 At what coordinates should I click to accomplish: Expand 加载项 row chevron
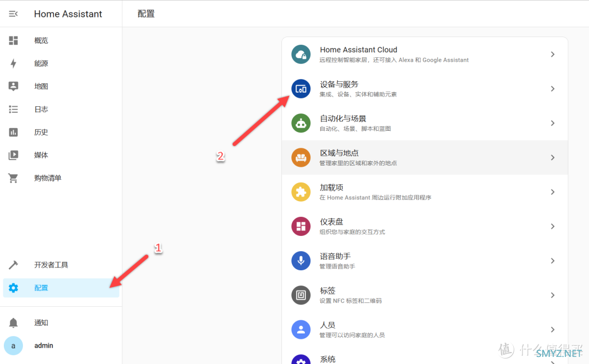pos(552,192)
